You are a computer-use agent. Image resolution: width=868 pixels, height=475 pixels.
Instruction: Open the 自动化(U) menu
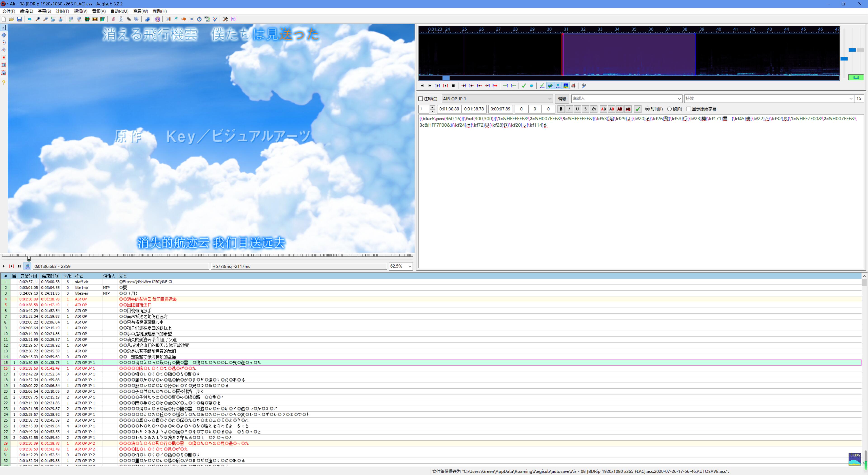pyautogui.click(x=120, y=11)
